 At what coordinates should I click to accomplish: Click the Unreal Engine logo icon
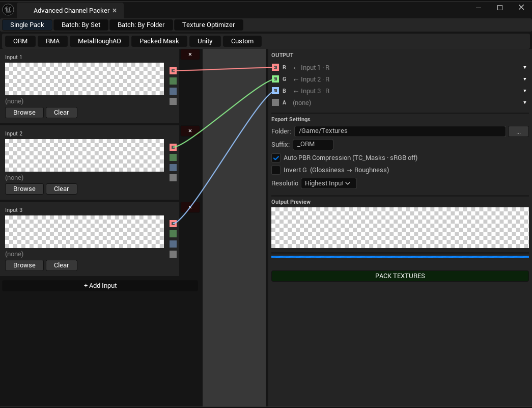pyautogui.click(x=8, y=10)
